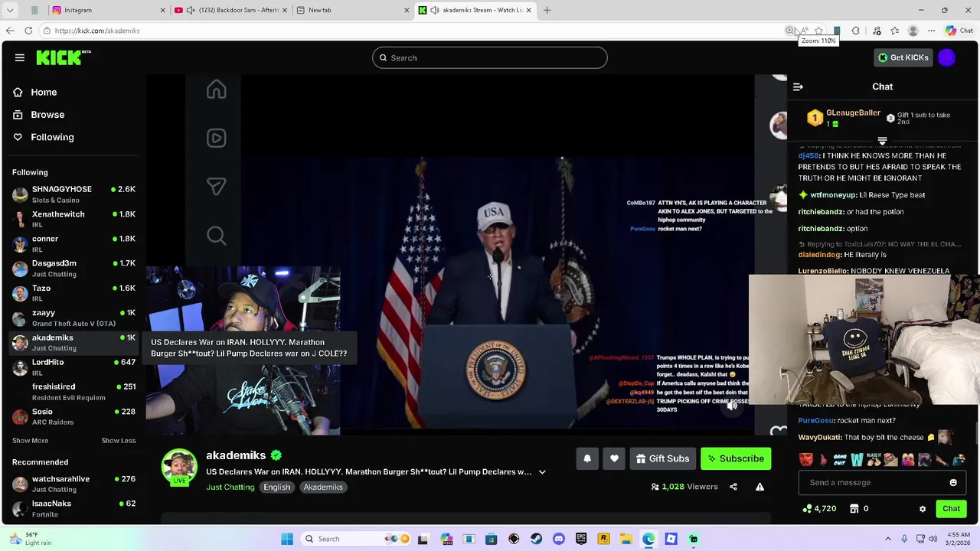
Task: Open Xenathewitch channel in Following
Action: click(73, 219)
